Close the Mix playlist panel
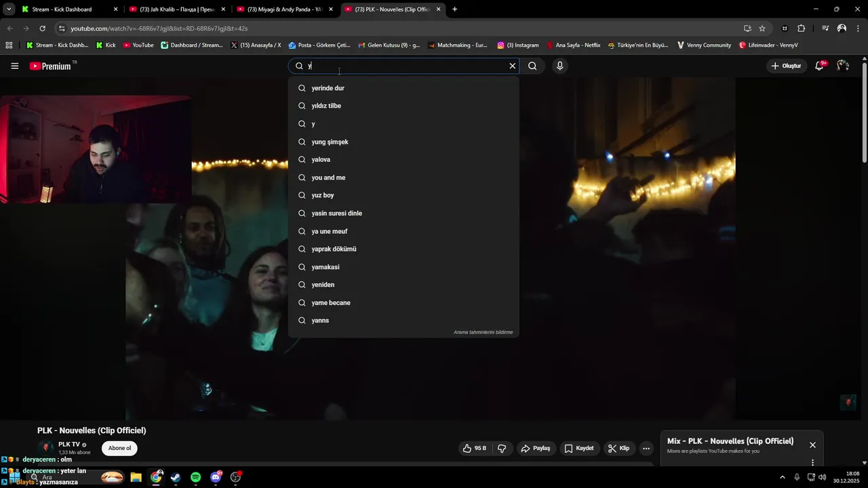This screenshot has width=868, height=488. pyautogui.click(x=812, y=445)
